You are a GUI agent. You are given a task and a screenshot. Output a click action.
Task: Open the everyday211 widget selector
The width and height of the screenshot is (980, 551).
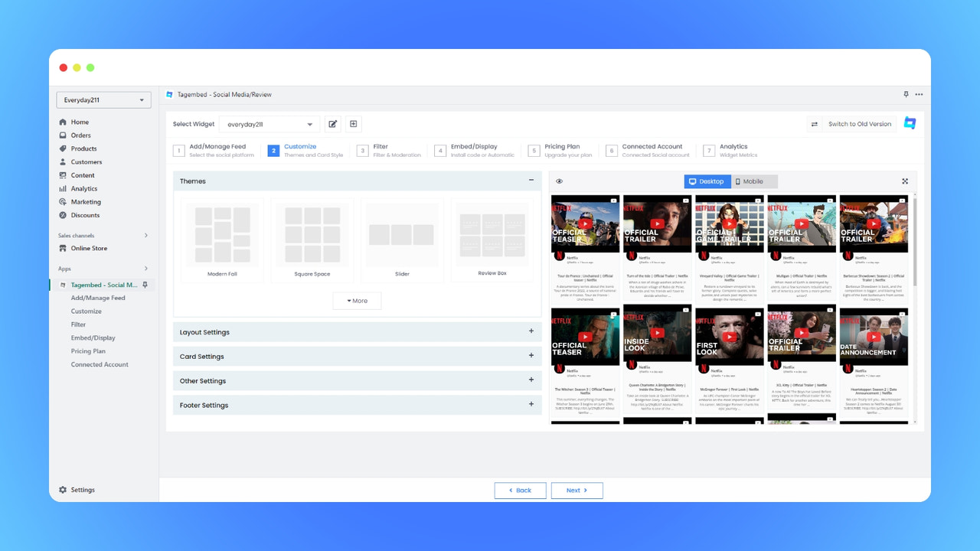[269, 124]
